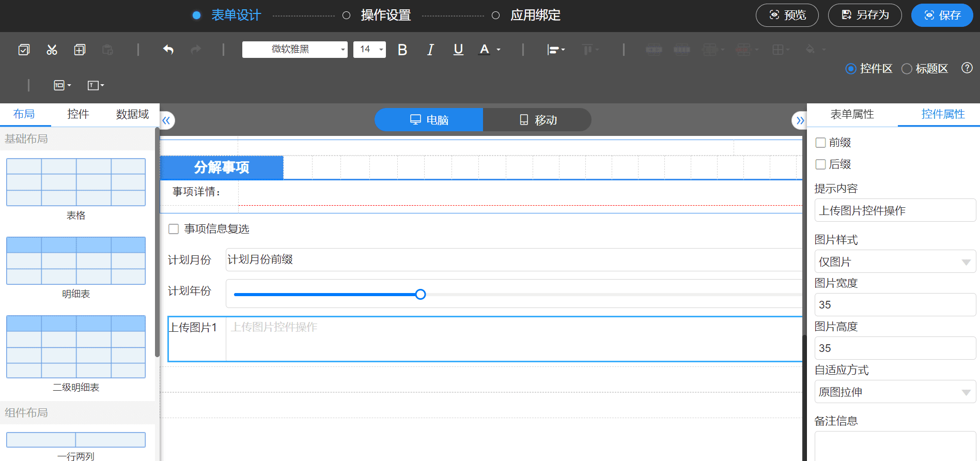Viewport: 980px width, 461px height.
Task: Select the 明细表 layout thumbnail
Action: 76,261
